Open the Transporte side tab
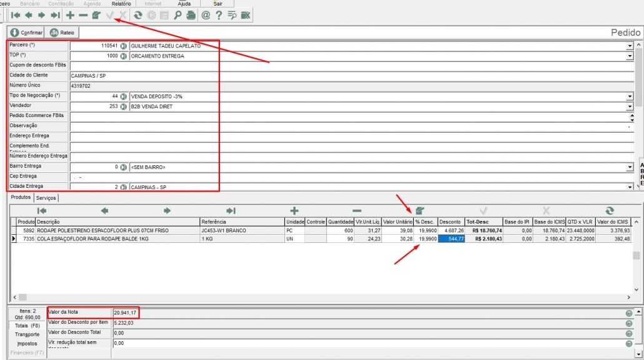644x360 pixels. [27, 334]
